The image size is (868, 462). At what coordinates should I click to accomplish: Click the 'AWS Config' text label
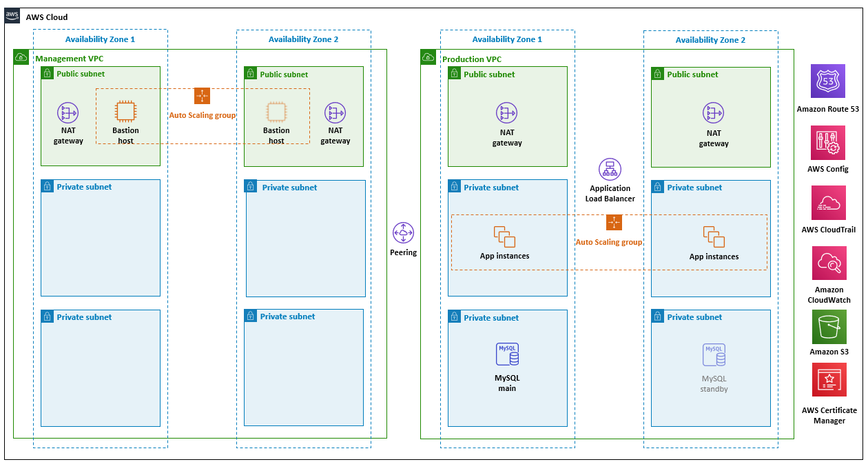tap(828, 169)
